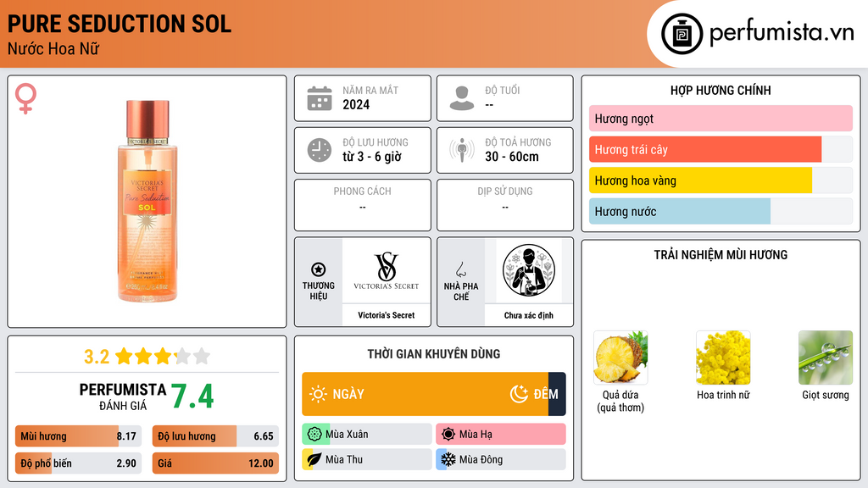Click the Phong cách style card

[363, 205]
